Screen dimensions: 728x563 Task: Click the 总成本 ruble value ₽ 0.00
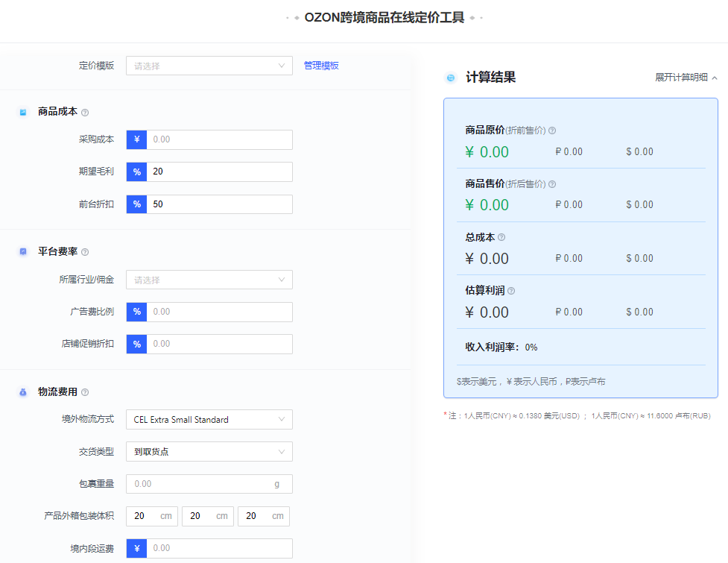click(569, 258)
